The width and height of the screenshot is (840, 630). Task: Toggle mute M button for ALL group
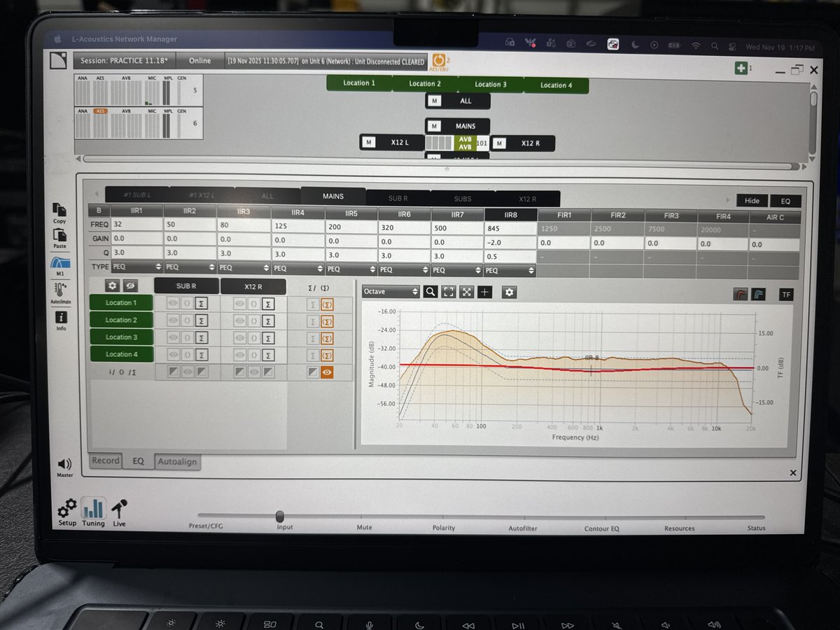(x=435, y=101)
